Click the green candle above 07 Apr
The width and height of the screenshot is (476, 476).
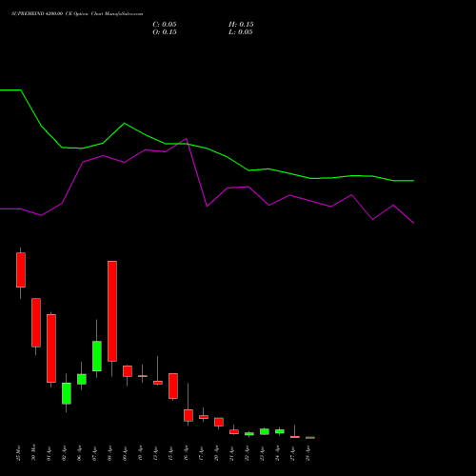click(97, 356)
